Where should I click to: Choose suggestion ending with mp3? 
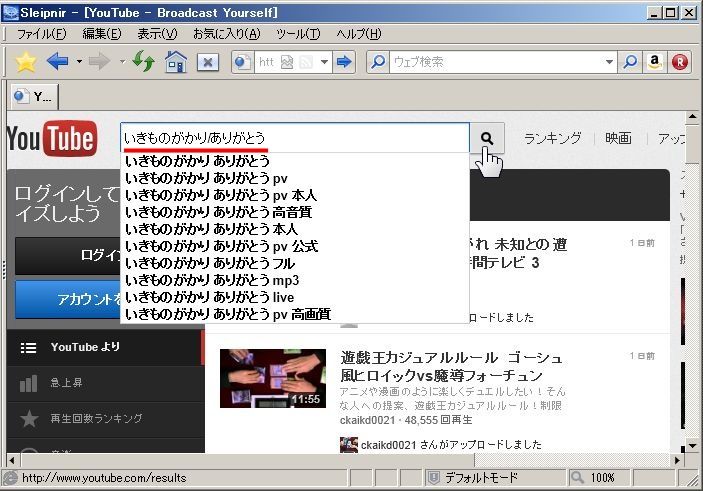(295, 280)
